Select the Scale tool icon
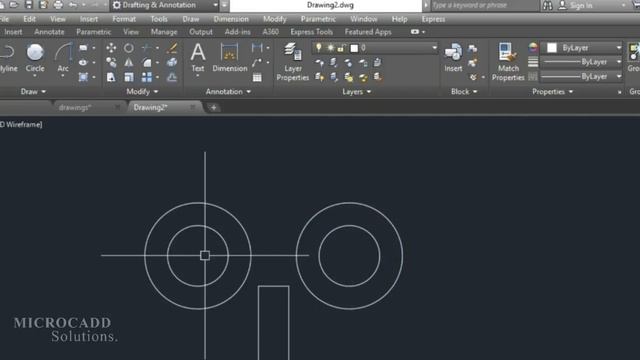The image size is (640, 360). 129,77
